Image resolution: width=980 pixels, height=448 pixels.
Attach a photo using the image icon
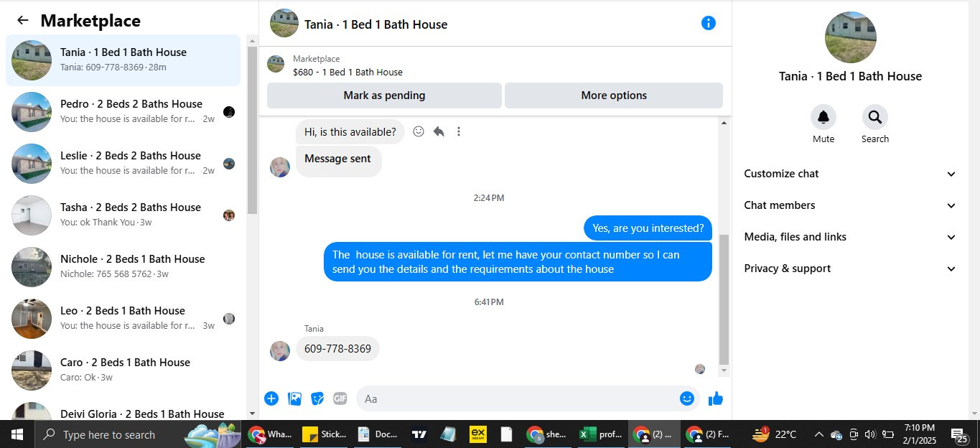pyautogui.click(x=294, y=398)
